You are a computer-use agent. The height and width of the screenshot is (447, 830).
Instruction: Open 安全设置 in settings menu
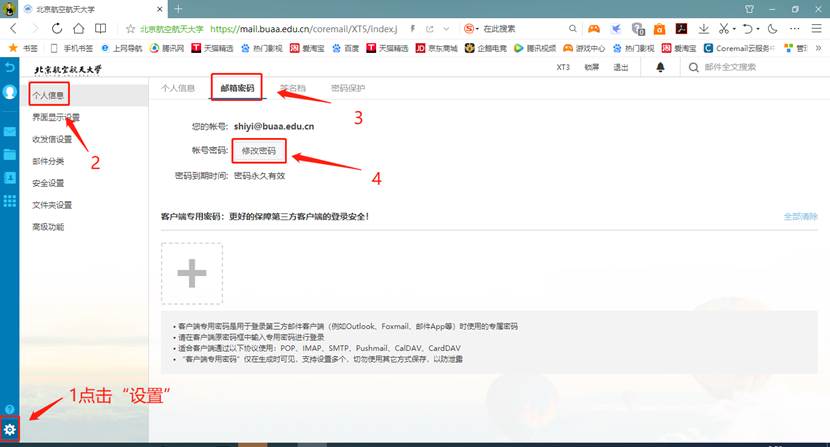48,183
